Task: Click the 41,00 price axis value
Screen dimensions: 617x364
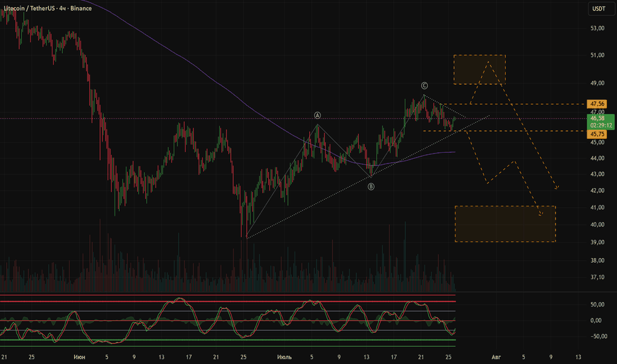Action: pyautogui.click(x=597, y=207)
